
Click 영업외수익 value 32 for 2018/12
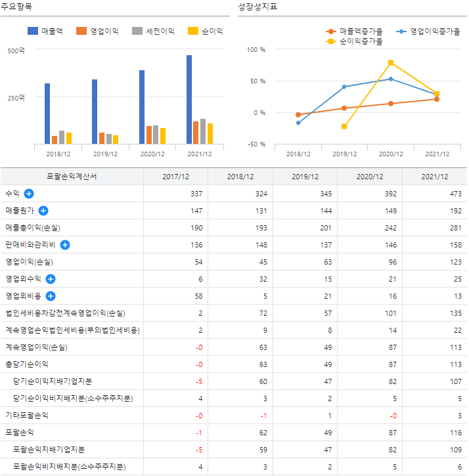(x=263, y=279)
